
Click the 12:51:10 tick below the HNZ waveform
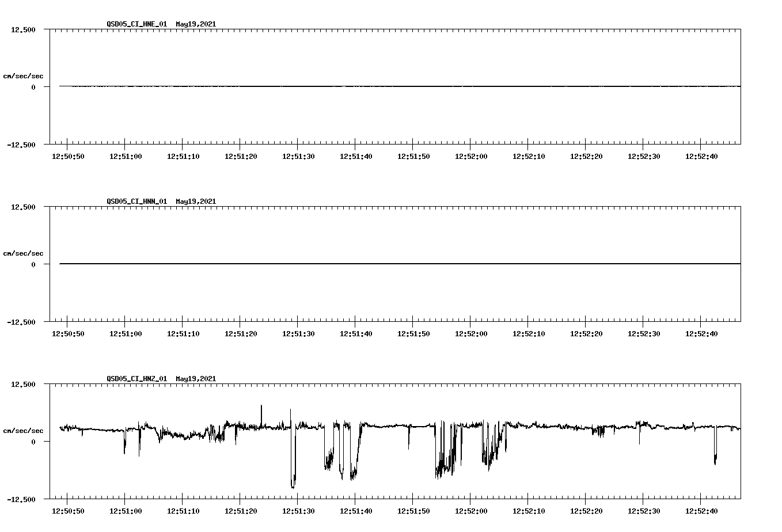tap(184, 510)
